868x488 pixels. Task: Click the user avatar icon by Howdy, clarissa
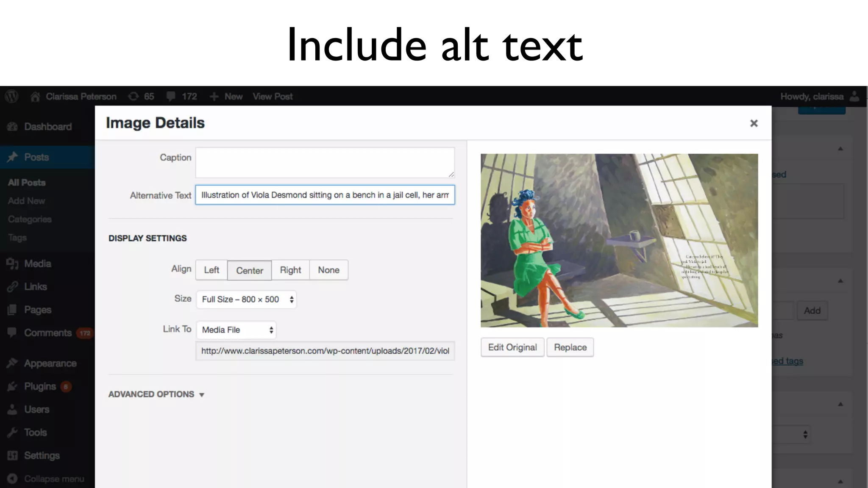coord(854,97)
